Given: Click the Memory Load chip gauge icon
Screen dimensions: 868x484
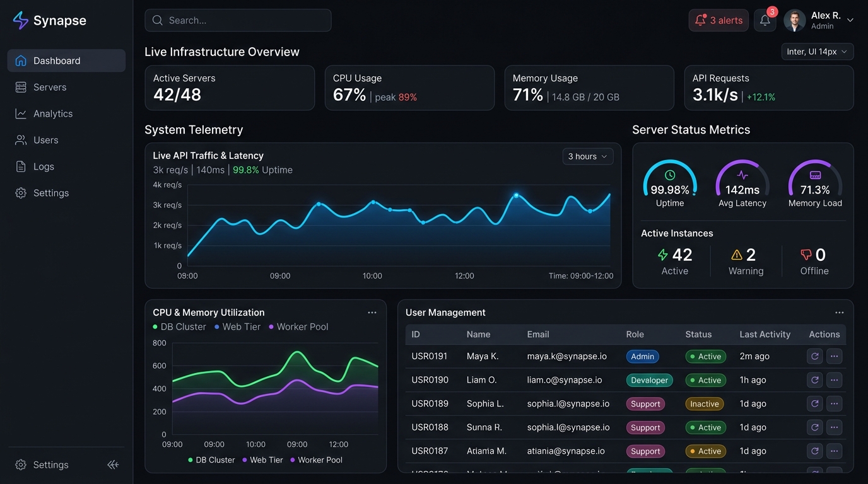Looking at the screenshot, I should [x=815, y=175].
